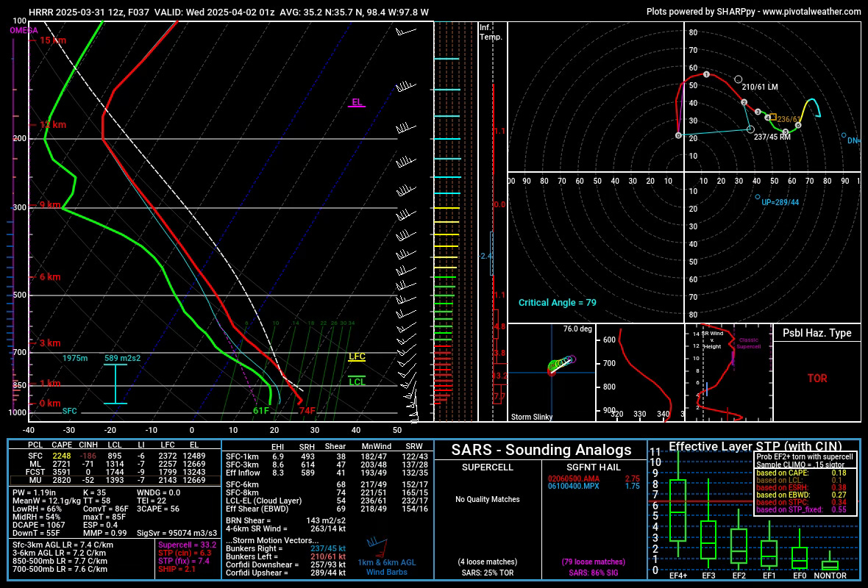This screenshot has height=588, width=868.
Task: Click 'SARS: 25% TOR' result
Action: 487,573
